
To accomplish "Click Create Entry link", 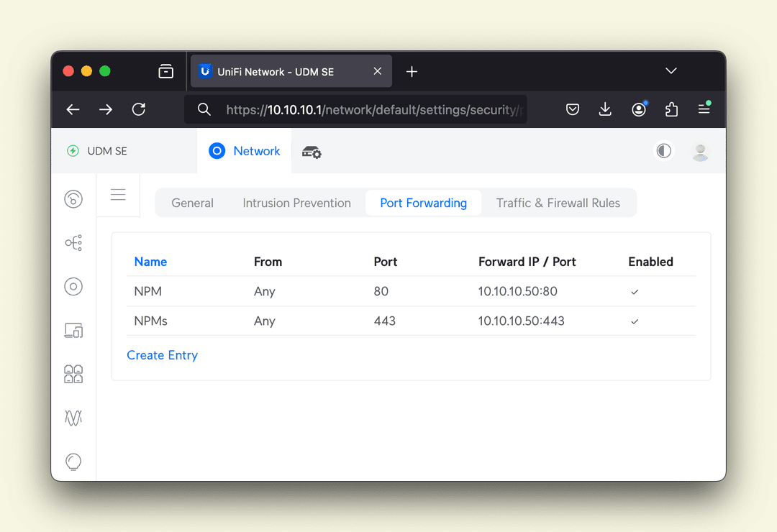I will [x=163, y=355].
